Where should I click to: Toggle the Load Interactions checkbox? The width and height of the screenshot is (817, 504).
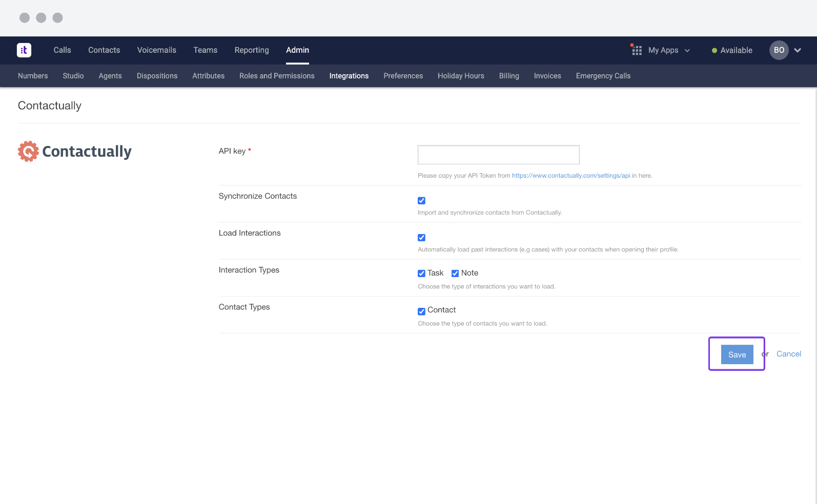(x=421, y=238)
